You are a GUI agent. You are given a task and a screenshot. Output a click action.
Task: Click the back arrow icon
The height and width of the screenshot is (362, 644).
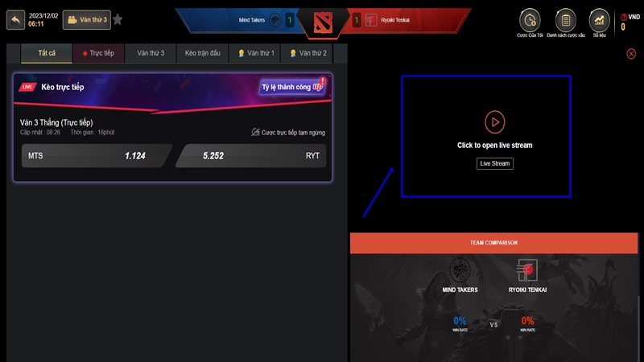(x=15, y=19)
